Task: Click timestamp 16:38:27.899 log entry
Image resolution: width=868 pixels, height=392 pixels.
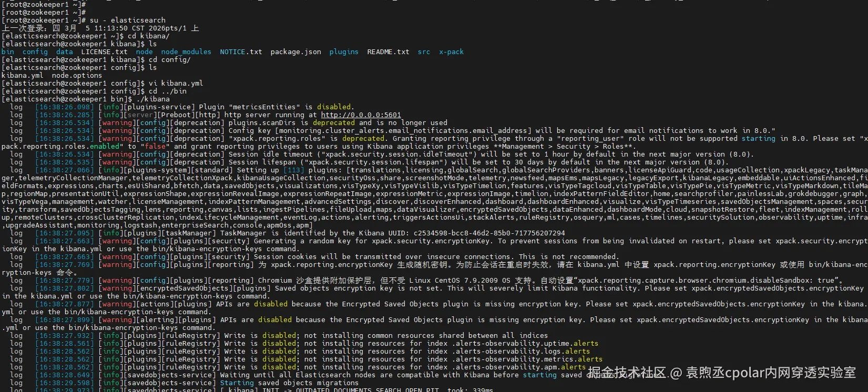Action: tap(64, 319)
